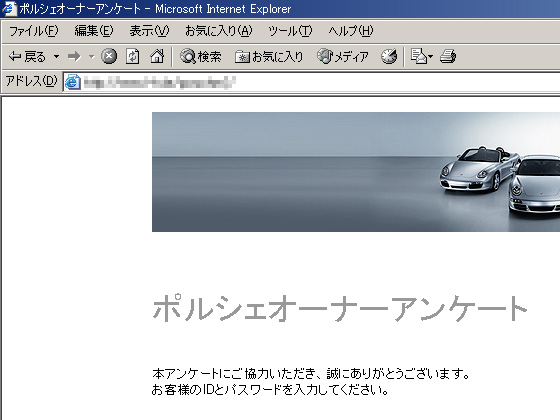
Task: Open the History clock icon
Action: click(x=389, y=56)
